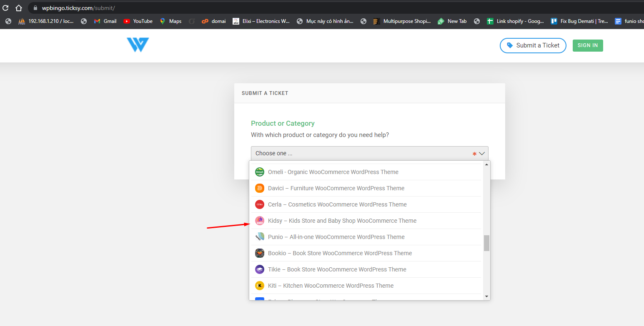Select Omeli Organic WooCommerce theme option
This screenshot has height=326, width=644.
coord(366,172)
